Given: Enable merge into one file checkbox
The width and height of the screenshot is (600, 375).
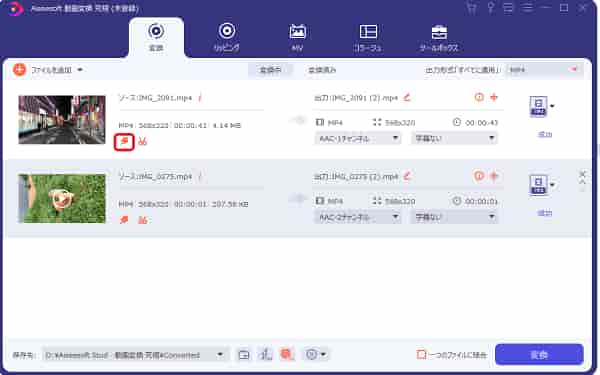Looking at the screenshot, I should click(421, 354).
